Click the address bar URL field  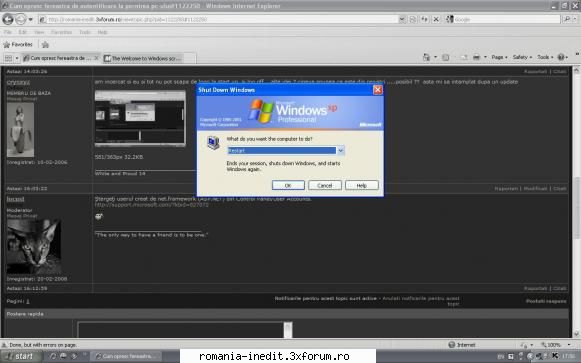coord(218,19)
